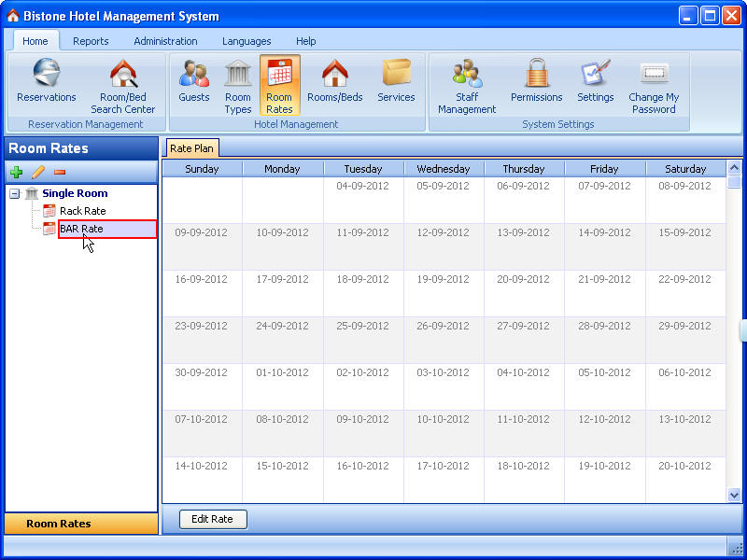Collapse the Single Room tree node
747x560 pixels.
[15, 193]
